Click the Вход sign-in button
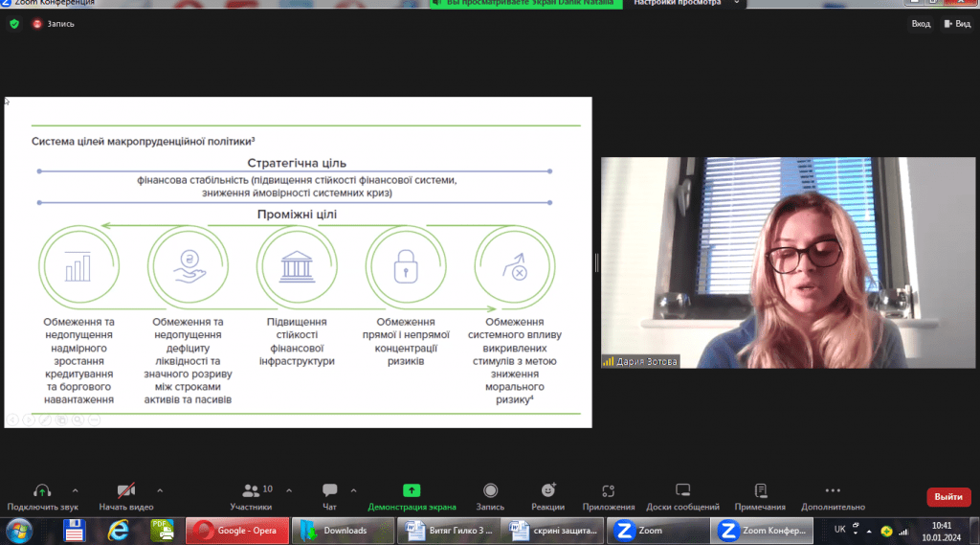 [921, 24]
